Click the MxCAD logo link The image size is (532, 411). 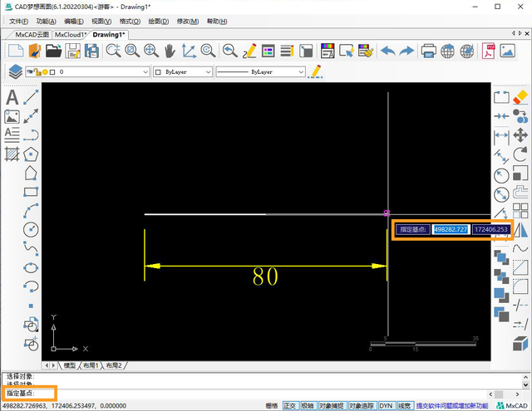512,405
